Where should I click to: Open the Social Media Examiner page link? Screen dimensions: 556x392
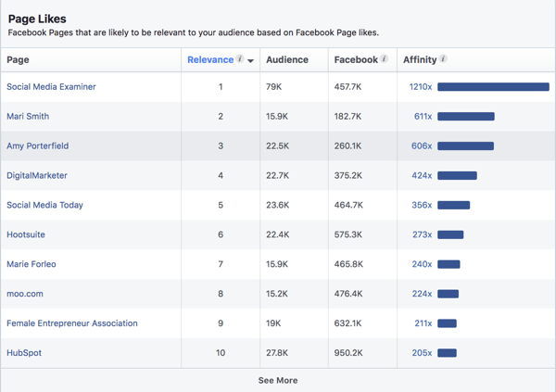point(51,87)
